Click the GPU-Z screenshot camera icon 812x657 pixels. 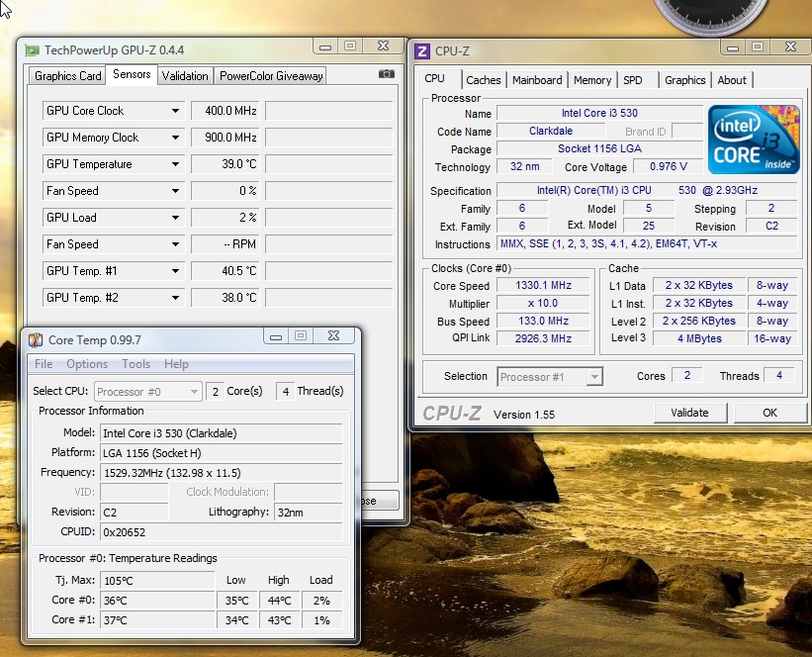pos(387,74)
